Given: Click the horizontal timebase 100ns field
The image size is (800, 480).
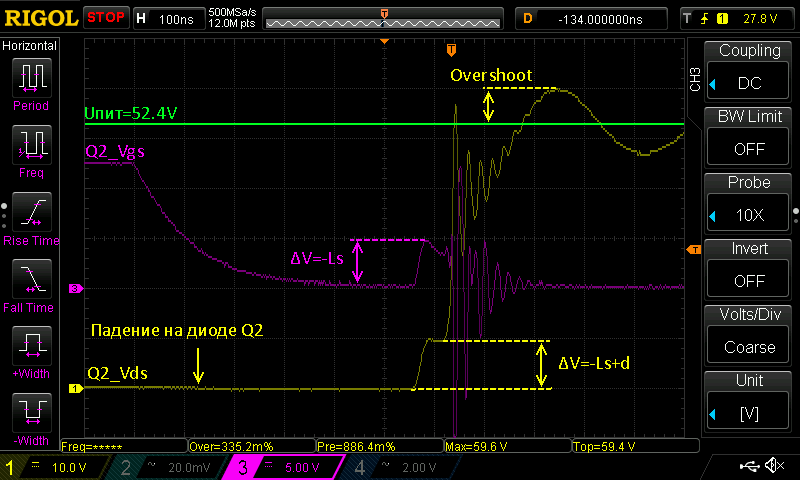Looking at the screenshot, I should [x=169, y=19].
